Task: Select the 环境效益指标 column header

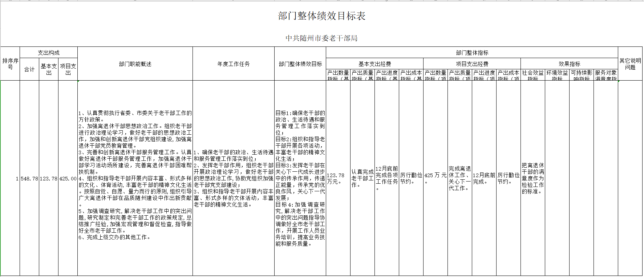Action: (557, 75)
